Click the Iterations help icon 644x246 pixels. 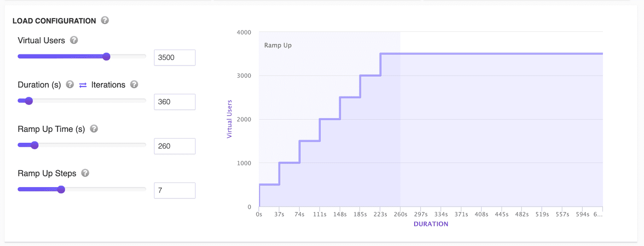click(134, 84)
